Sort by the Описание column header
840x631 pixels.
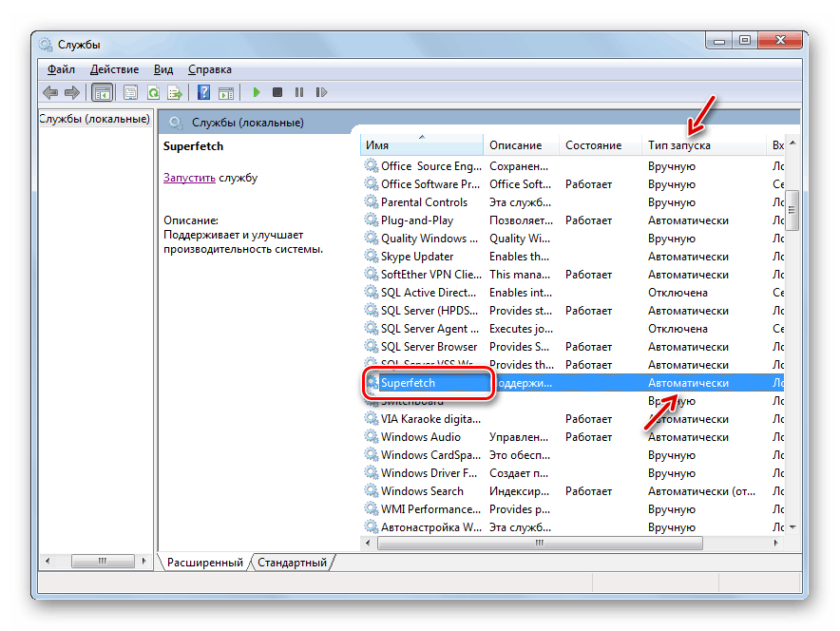(x=522, y=145)
